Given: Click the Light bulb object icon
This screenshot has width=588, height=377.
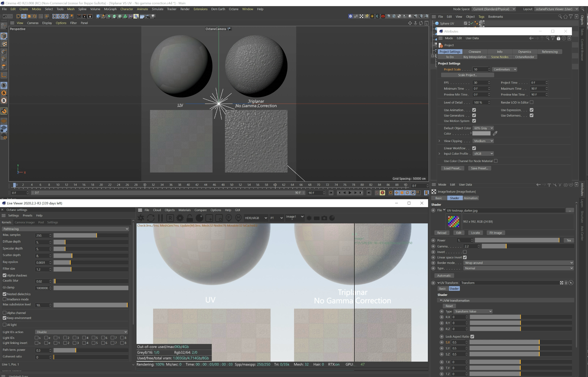Looking at the screenshot, I should pyautogui.click(x=153, y=16).
